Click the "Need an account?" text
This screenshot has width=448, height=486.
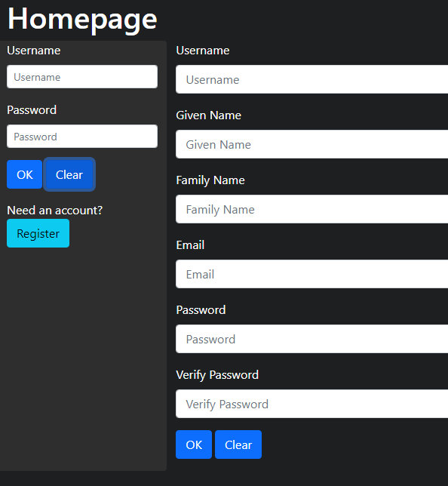[x=54, y=211]
